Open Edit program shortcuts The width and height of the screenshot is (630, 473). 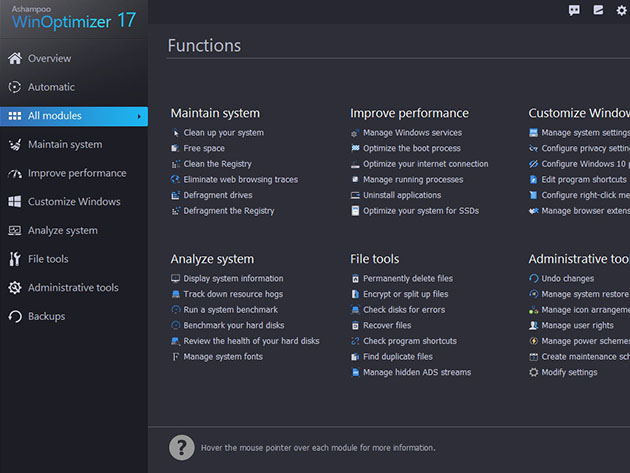point(584,180)
